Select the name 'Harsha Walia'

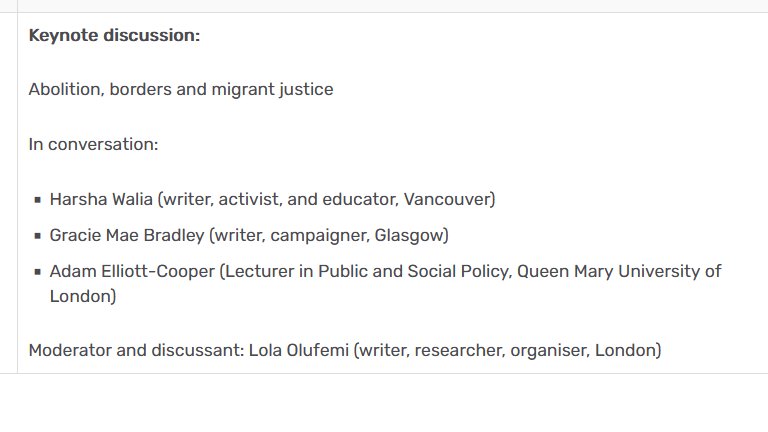[x=101, y=199]
